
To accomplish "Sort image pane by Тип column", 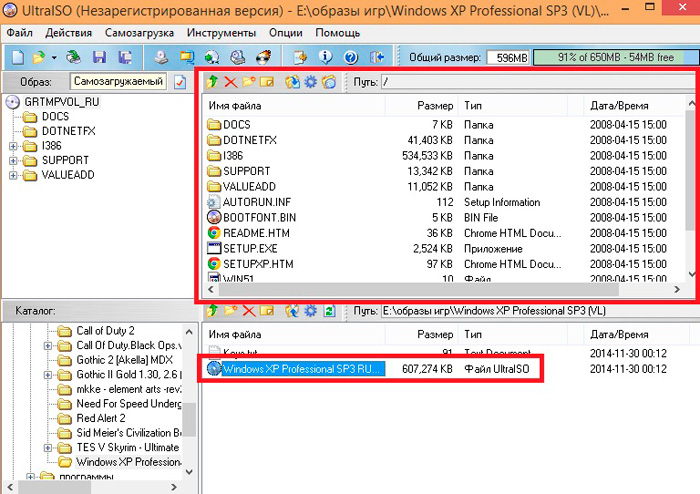I will click(x=513, y=106).
